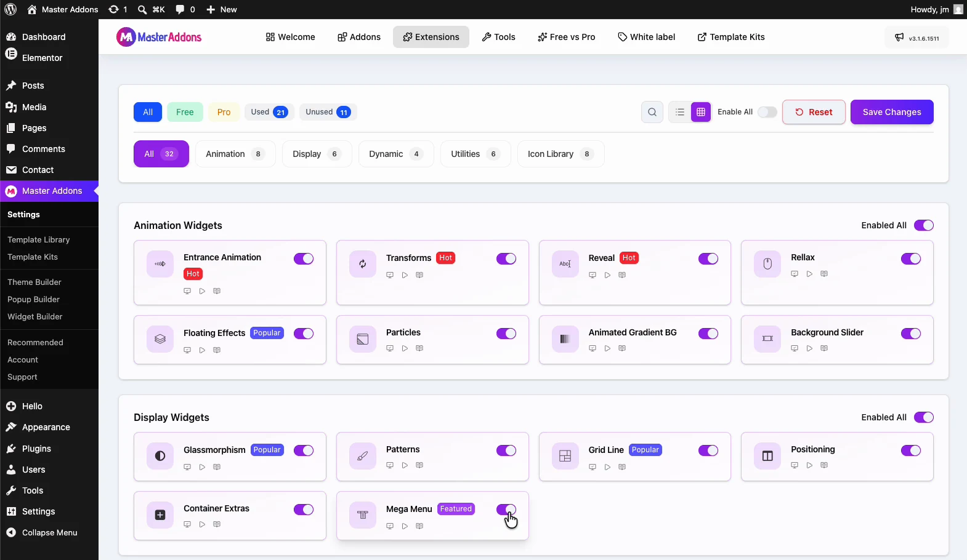967x560 pixels.
Task: Click the Floating Effects layers icon tile
Action: 160,339
